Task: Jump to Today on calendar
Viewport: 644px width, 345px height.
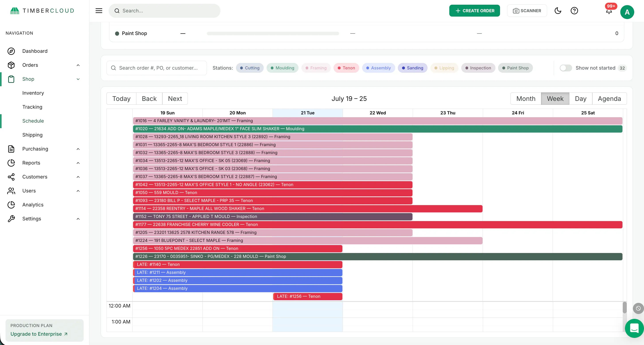Action: point(121,98)
